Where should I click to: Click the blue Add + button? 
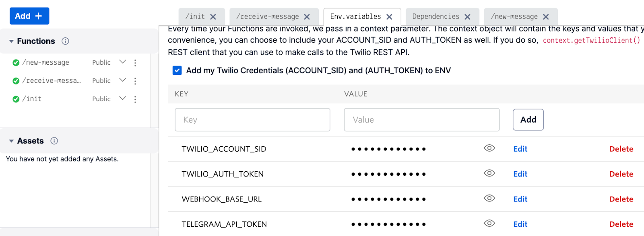(x=29, y=16)
